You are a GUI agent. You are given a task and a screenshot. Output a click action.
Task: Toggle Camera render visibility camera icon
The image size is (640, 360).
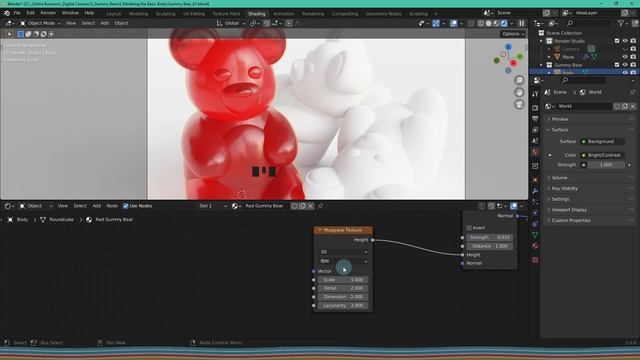[633, 49]
